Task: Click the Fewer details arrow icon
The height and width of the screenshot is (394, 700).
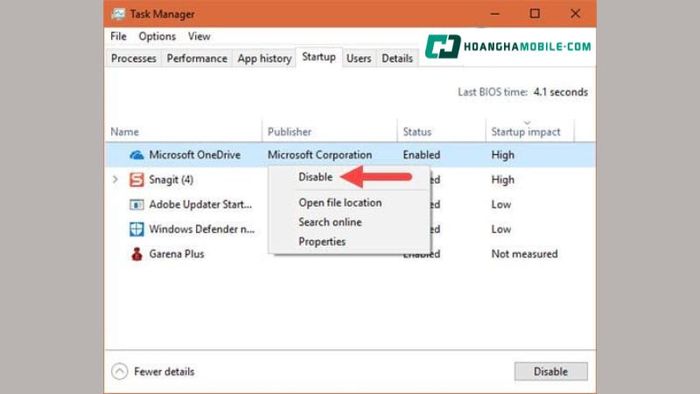Action: pyautogui.click(x=120, y=371)
